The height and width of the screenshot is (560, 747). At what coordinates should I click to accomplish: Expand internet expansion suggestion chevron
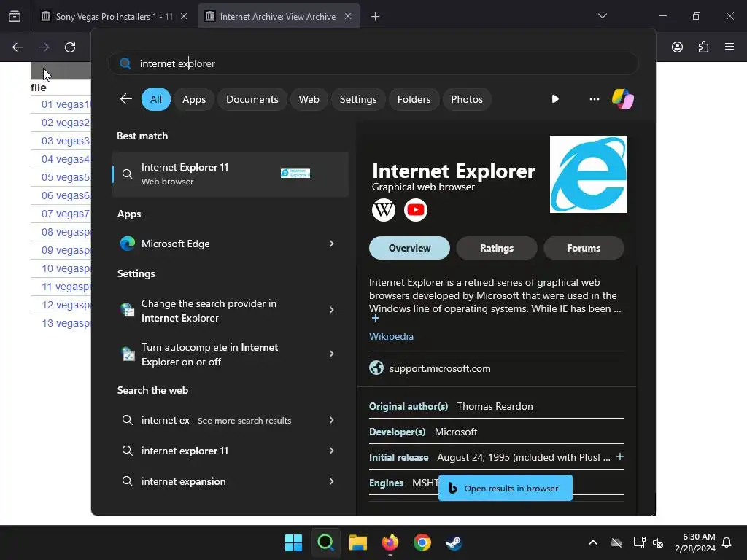point(332,481)
